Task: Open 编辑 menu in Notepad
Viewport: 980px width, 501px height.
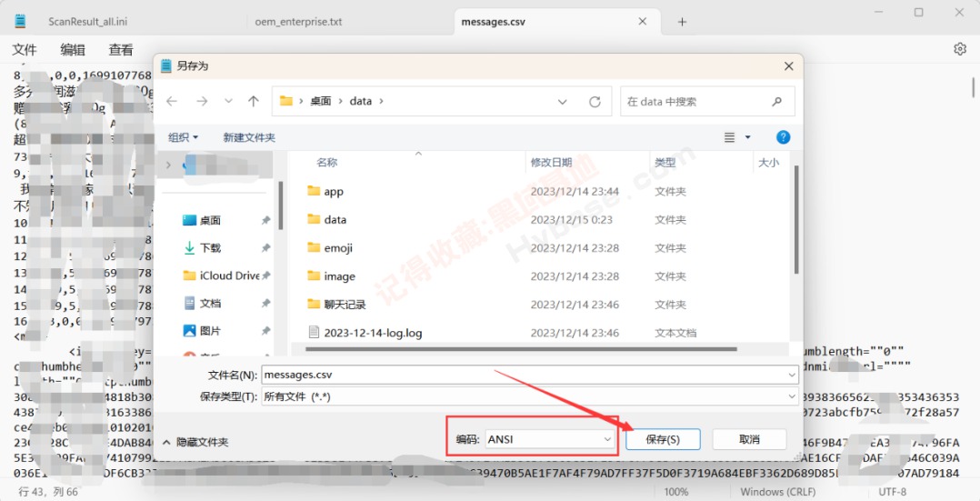Action: click(x=73, y=50)
